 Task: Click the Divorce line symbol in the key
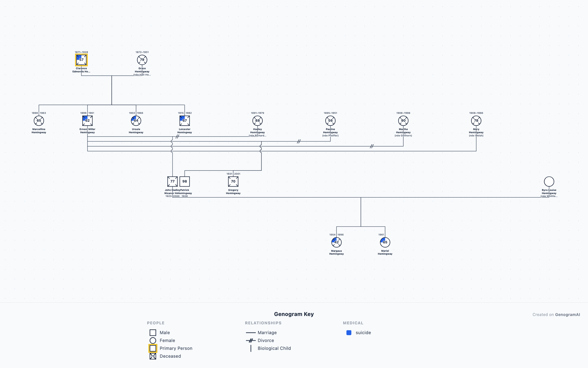point(251,340)
